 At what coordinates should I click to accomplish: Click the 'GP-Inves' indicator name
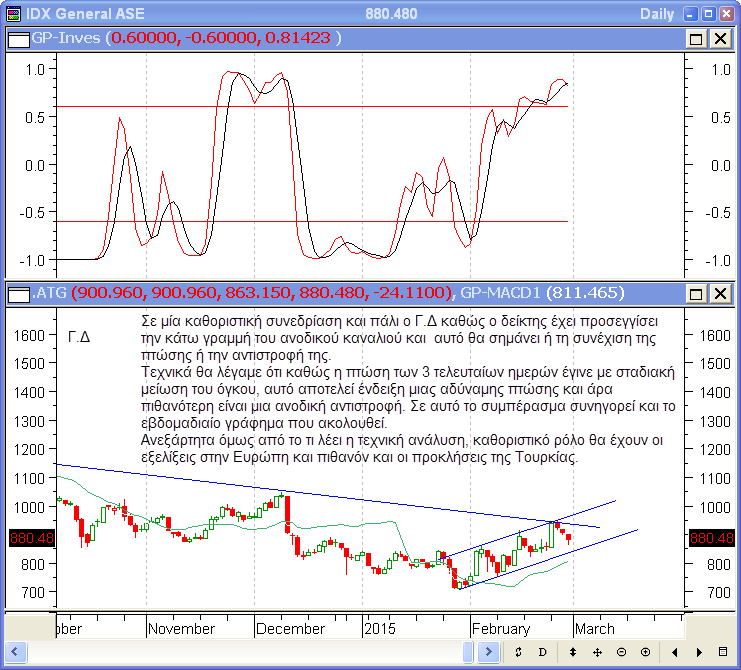(x=66, y=38)
